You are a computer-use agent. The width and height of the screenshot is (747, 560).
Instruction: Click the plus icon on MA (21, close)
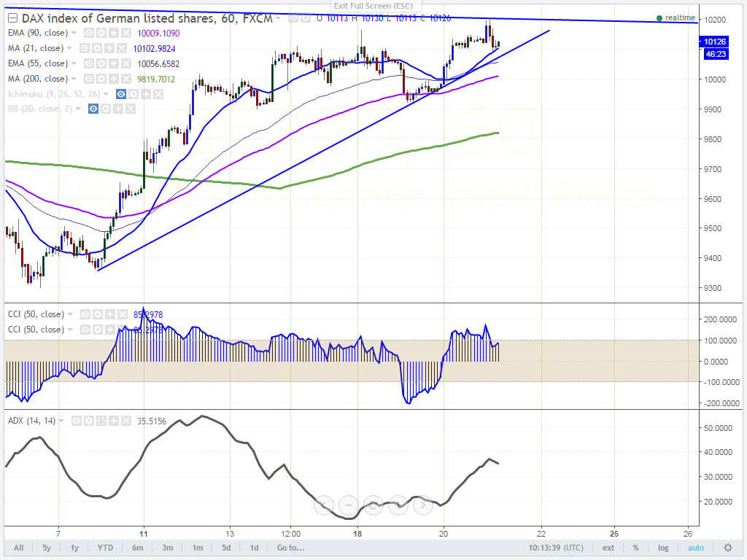click(x=109, y=48)
